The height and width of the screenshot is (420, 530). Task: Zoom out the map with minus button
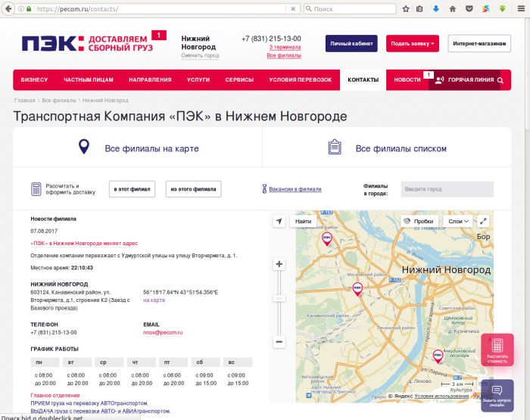279,341
